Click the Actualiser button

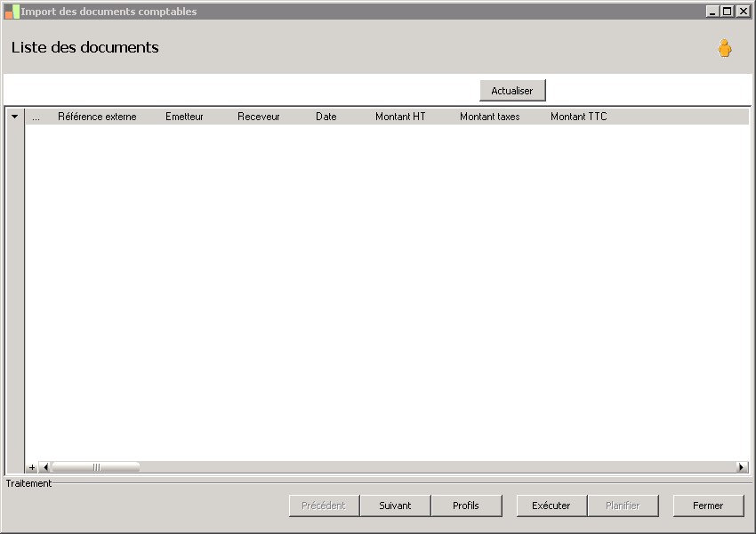pos(512,90)
